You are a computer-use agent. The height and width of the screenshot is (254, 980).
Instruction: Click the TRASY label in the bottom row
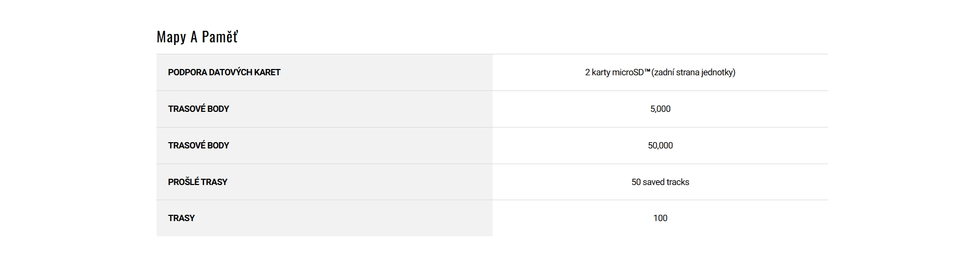(x=181, y=218)
